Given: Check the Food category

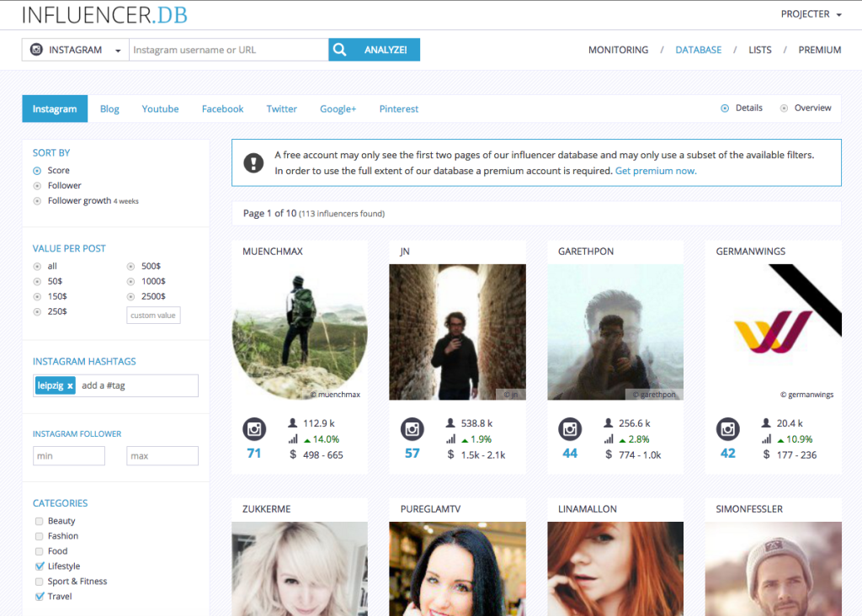Looking at the screenshot, I should pos(39,551).
